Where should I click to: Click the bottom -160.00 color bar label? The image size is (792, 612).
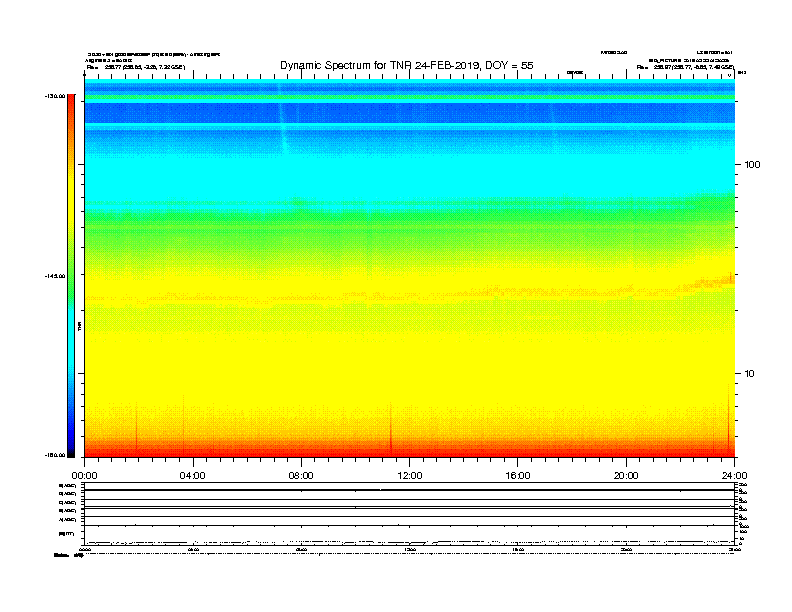pos(55,455)
